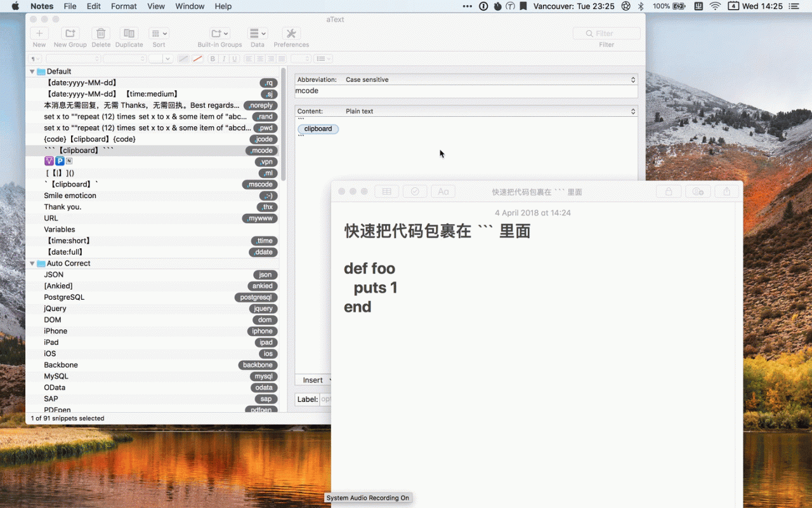This screenshot has width=812, height=508.
Task: Toggle Bold formatting button
Action: click(213, 59)
